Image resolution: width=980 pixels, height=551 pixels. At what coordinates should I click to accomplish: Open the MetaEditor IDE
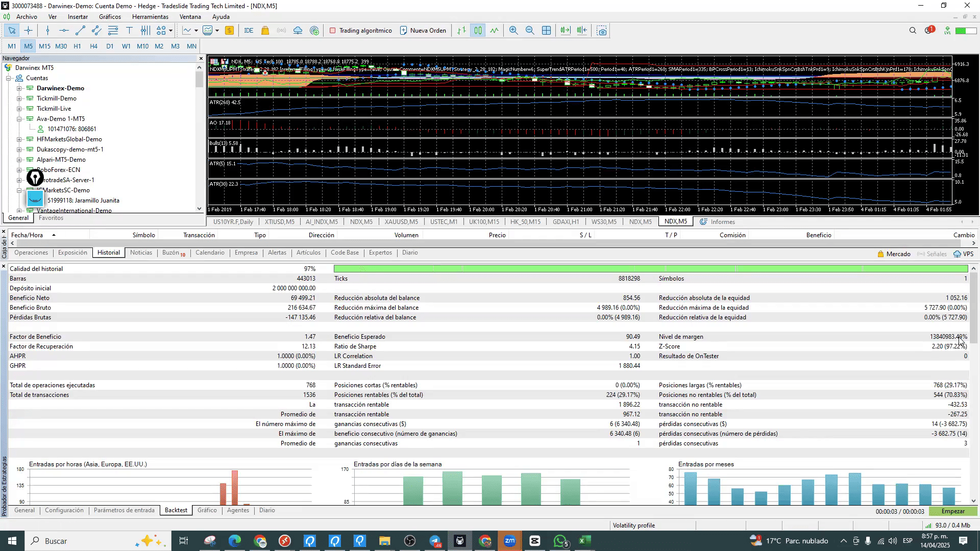tap(249, 31)
